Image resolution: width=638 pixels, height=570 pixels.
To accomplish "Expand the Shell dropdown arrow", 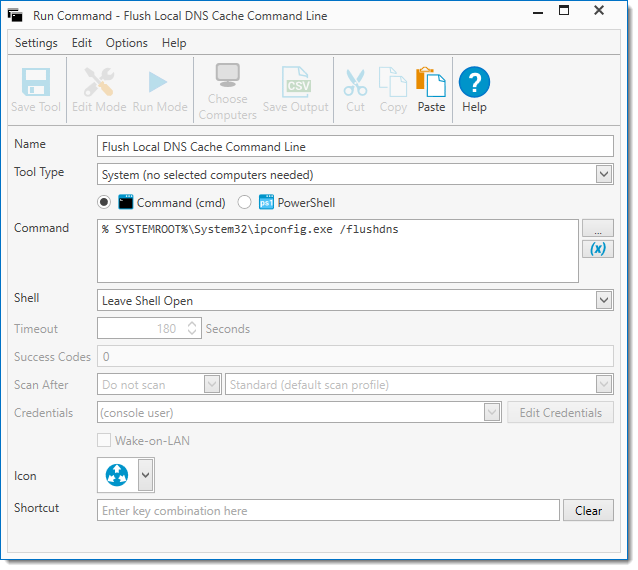I will pyautogui.click(x=604, y=300).
